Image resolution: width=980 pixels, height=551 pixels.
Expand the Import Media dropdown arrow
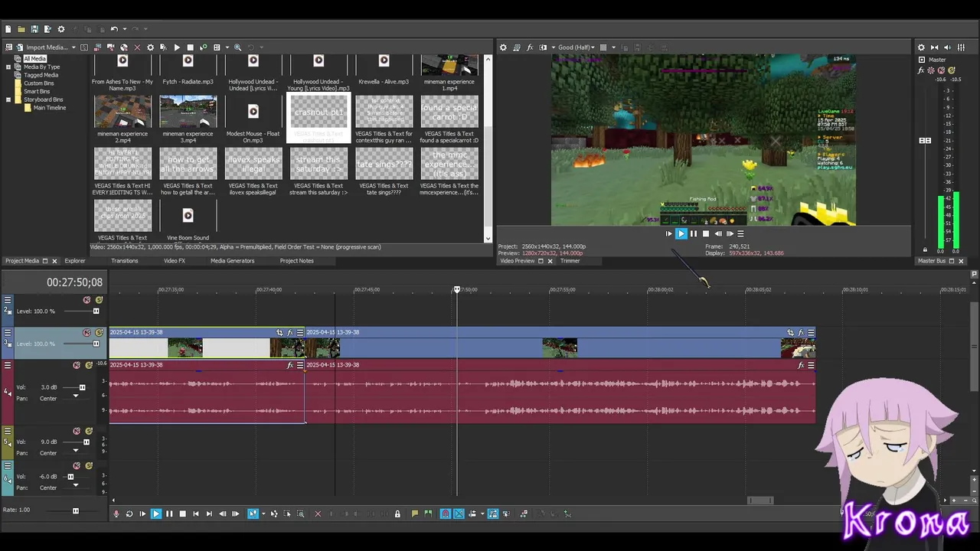[x=73, y=47]
